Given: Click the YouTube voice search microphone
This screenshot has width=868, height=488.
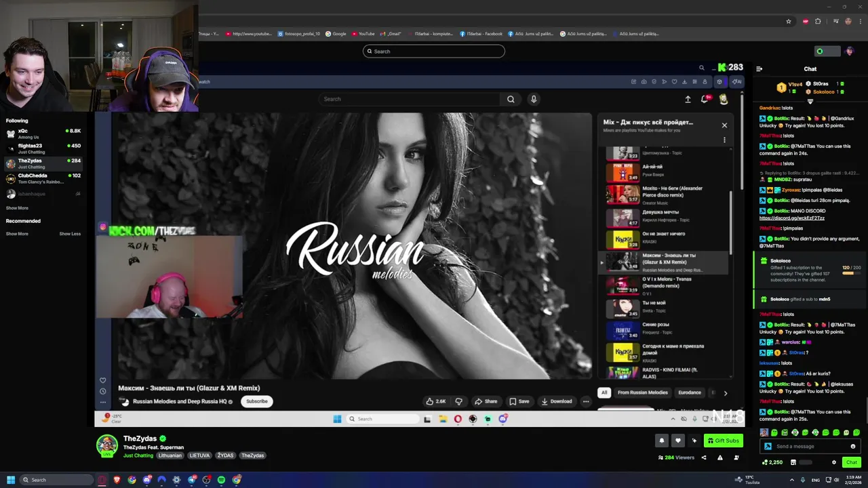Looking at the screenshot, I should 534,99.
